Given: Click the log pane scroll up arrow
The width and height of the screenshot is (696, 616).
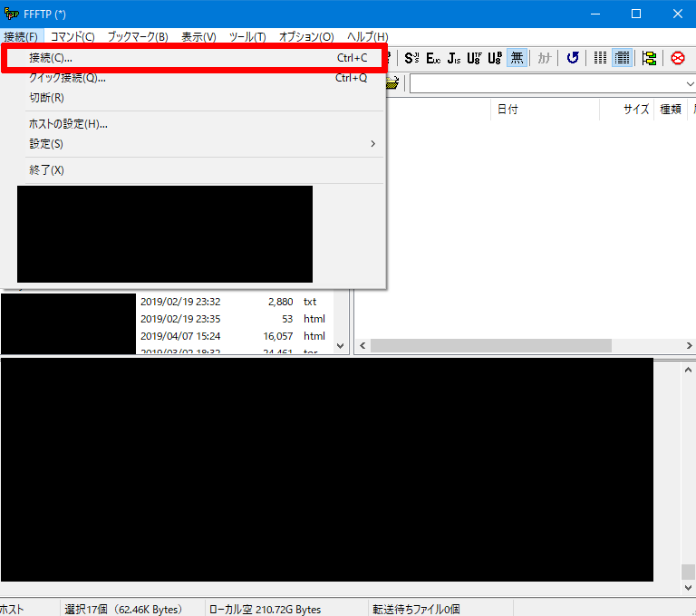Looking at the screenshot, I should pyautogui.click(x=688, y=370).
